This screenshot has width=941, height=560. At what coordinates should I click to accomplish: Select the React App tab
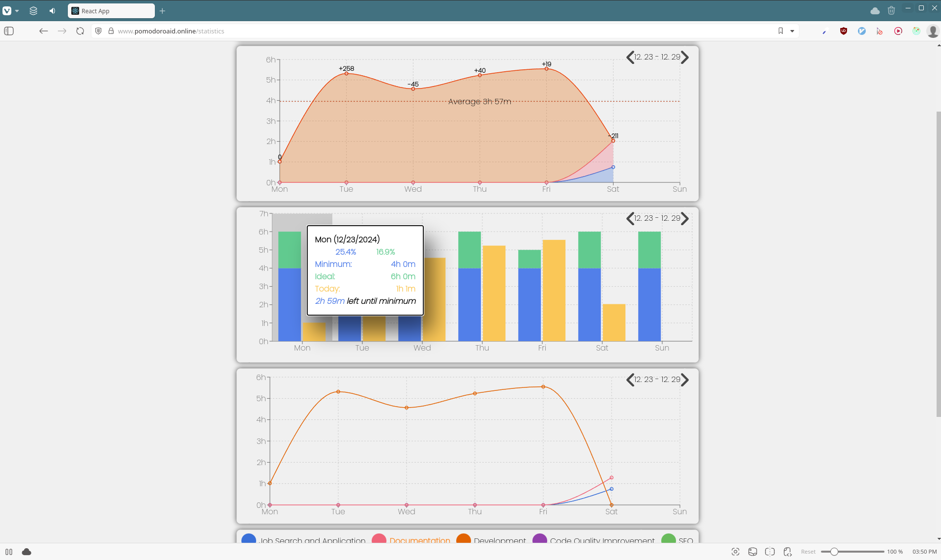[111, 11]
